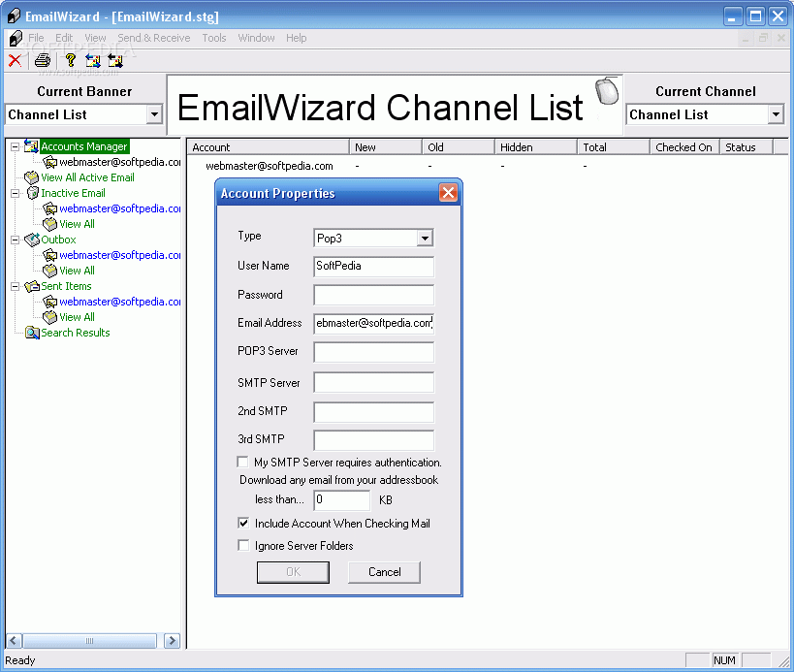This screenshot has height=672, width=794.
Task: Click the webmaster account icon under Inactive Email
Action: tap(50, 208)
